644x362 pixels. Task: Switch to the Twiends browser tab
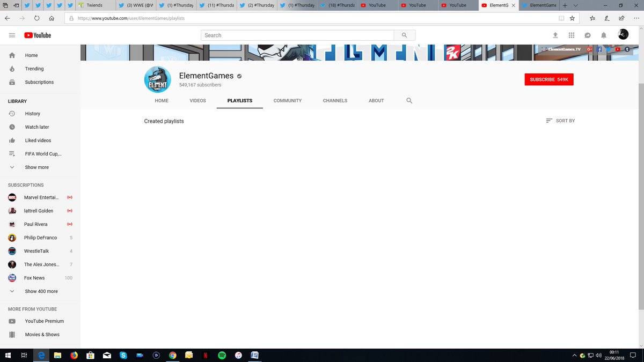[x=94, y=5]
